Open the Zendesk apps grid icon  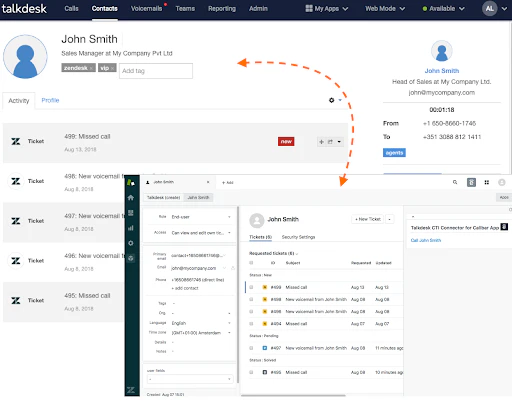point(487,182)
